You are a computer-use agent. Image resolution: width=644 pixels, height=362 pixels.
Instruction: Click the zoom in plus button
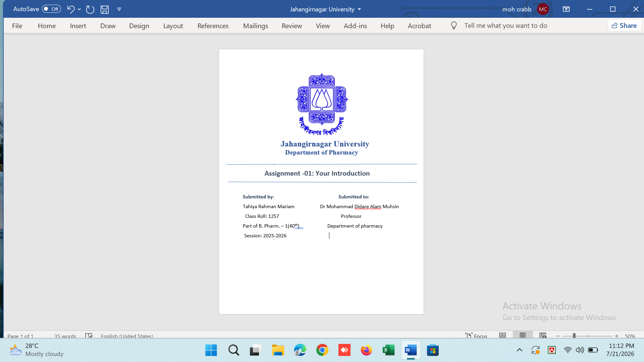pos(616,336)
